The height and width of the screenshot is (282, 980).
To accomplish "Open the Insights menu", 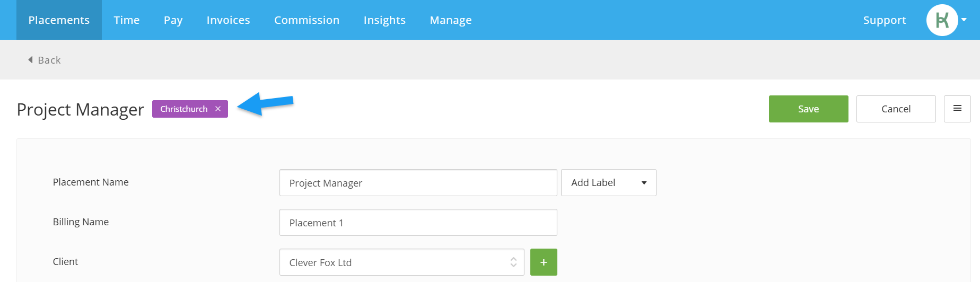I will pos(384,20).
